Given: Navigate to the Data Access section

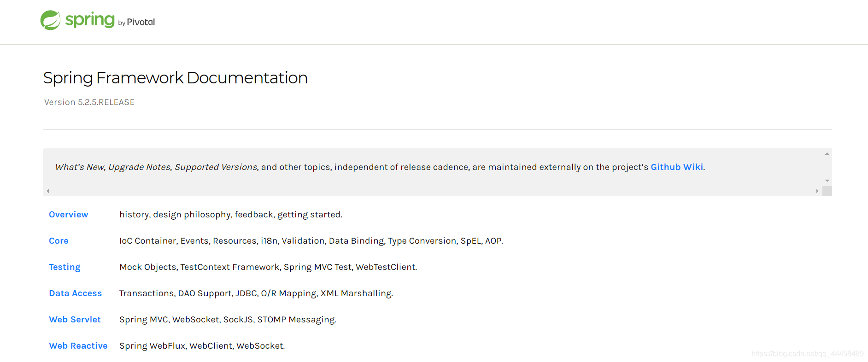Looking at the screenshot, I should [x=76, y=293].
